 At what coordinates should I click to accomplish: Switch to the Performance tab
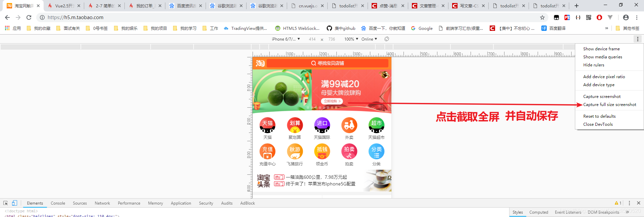pyautogui.click(x=129, y=203)
